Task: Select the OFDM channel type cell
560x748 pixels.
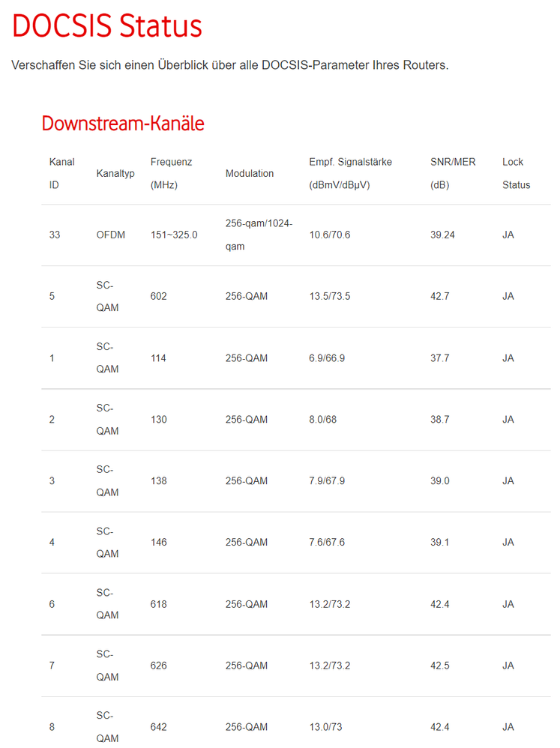Action: (x=111, y=235)
